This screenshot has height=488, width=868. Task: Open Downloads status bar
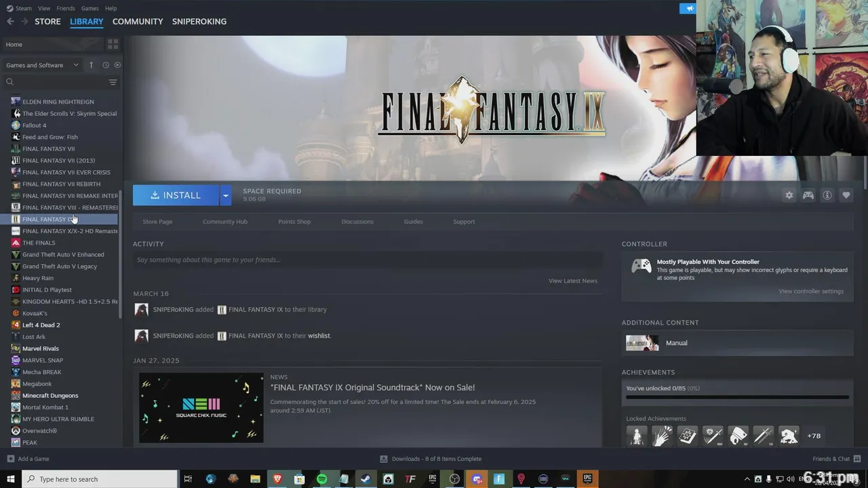tap(431, 459)
